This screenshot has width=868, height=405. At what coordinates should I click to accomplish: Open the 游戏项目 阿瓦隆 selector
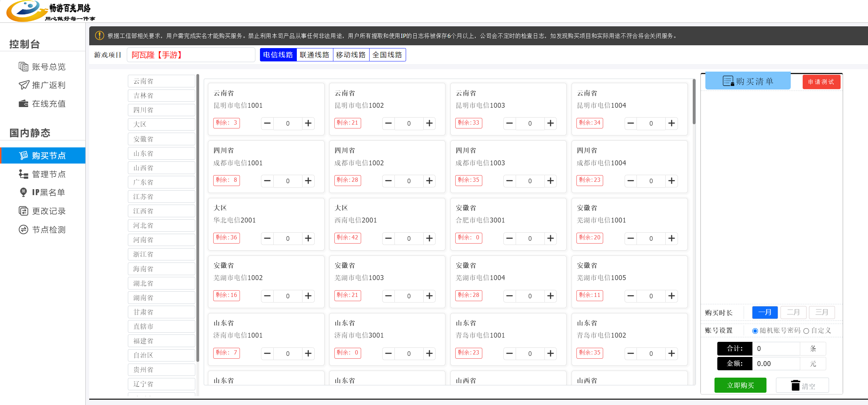coord(191,55)
